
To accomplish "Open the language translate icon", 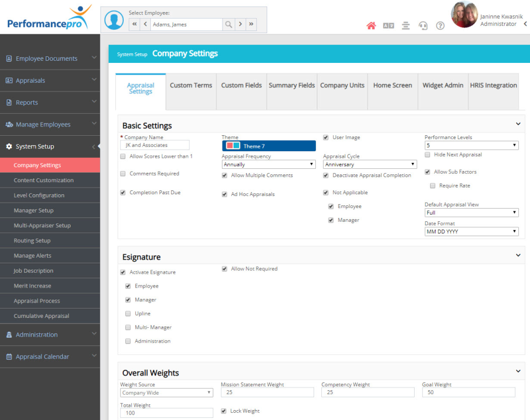I will click(x=388, y=26).
